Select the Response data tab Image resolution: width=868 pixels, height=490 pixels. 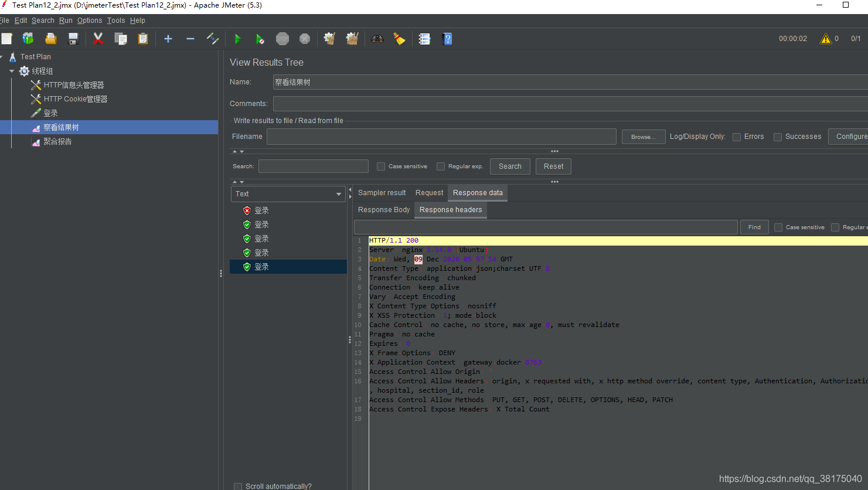[x=478, y=193]
